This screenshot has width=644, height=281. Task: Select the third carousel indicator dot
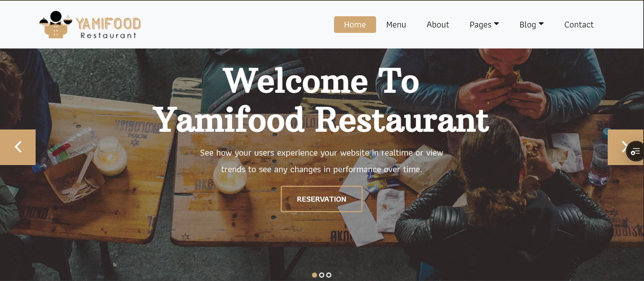[329, 275]
